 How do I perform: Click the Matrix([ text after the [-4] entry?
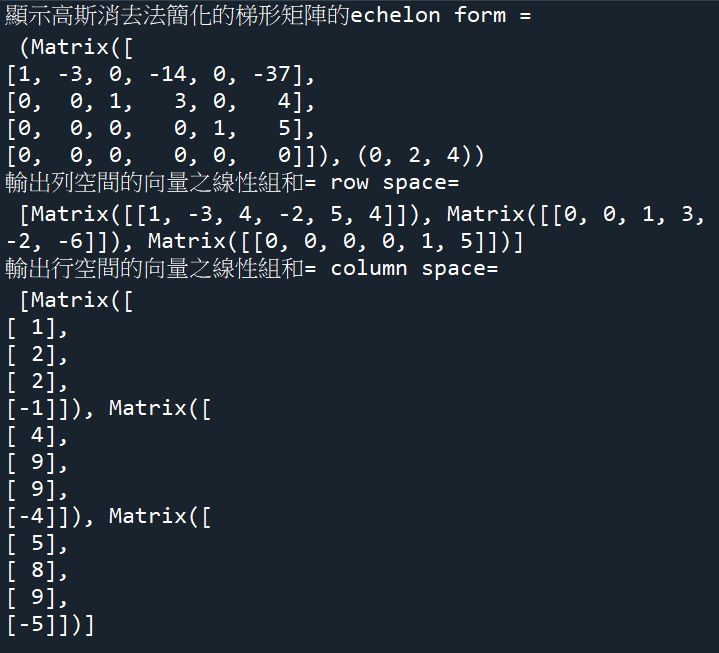click(160, 517)
